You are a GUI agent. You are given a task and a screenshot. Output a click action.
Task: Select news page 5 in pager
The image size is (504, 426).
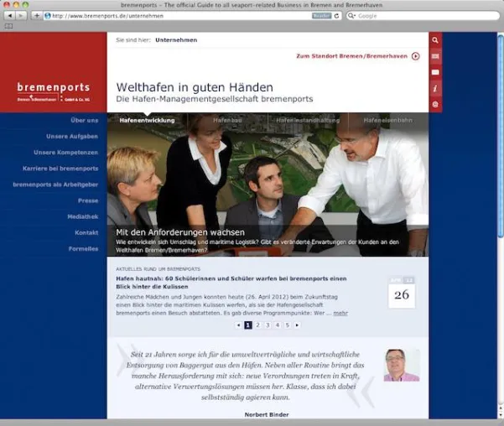click(288, 325)
